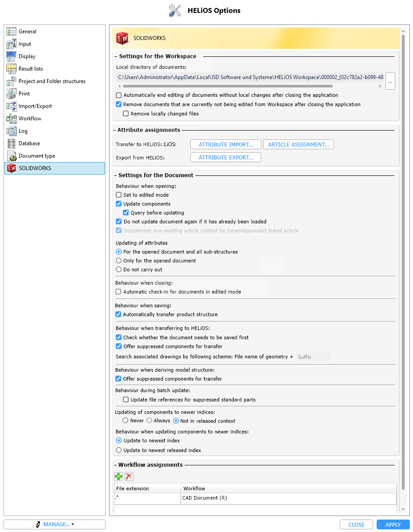Click the local directory path field
Viewport: 413px width, 532px height.
click(250, 77)
